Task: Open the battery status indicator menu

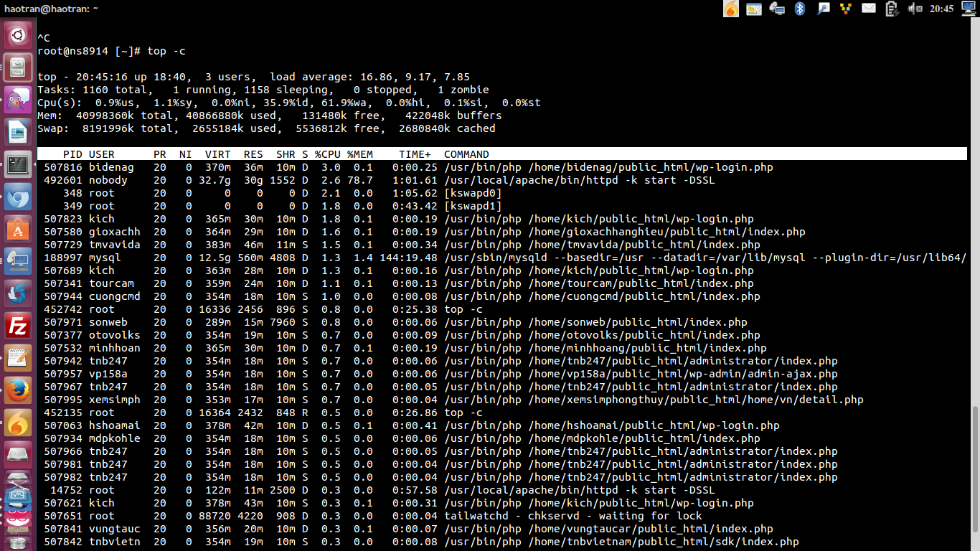Action: pyautogui.click(x=892, y=9)
